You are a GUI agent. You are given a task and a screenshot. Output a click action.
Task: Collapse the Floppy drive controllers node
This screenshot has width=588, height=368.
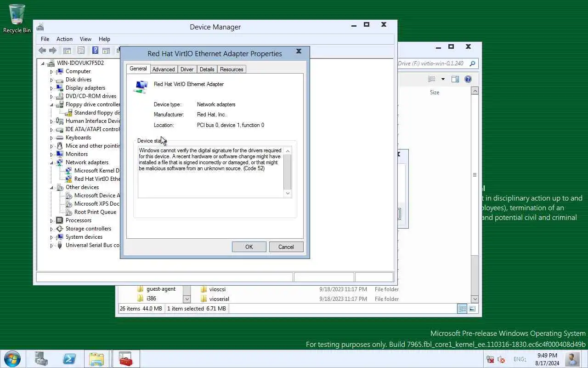[x=51, y=105]
